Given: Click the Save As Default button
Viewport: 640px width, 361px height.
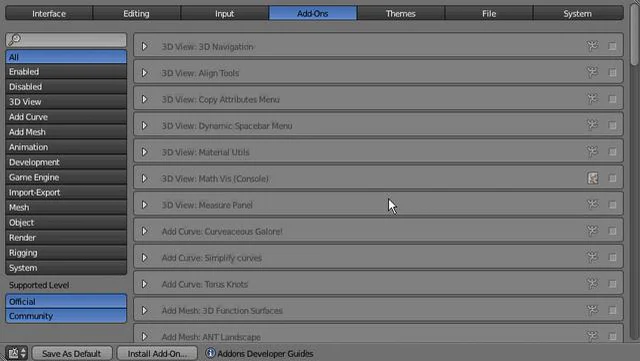Looking at the screenshot, I should click(x=71, y=353).
